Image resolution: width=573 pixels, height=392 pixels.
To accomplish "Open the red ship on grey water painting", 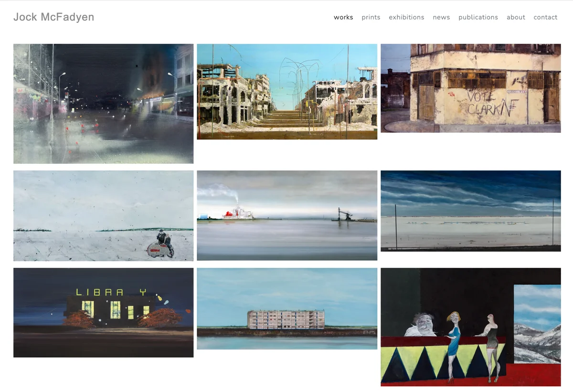I will tap(287, 215).
